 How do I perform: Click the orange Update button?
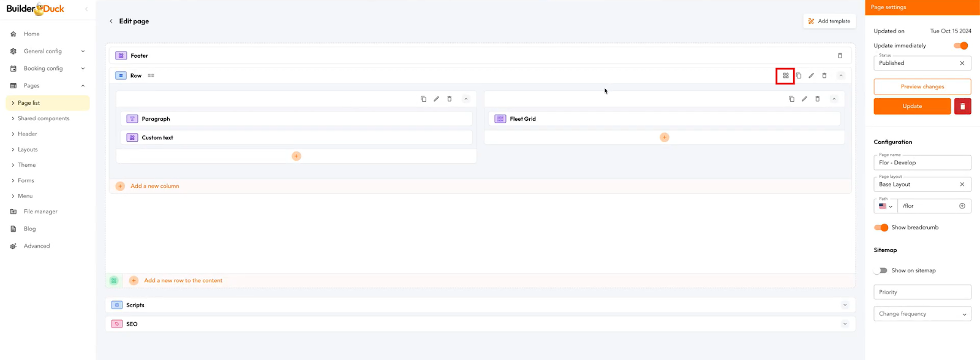(912, 106)
